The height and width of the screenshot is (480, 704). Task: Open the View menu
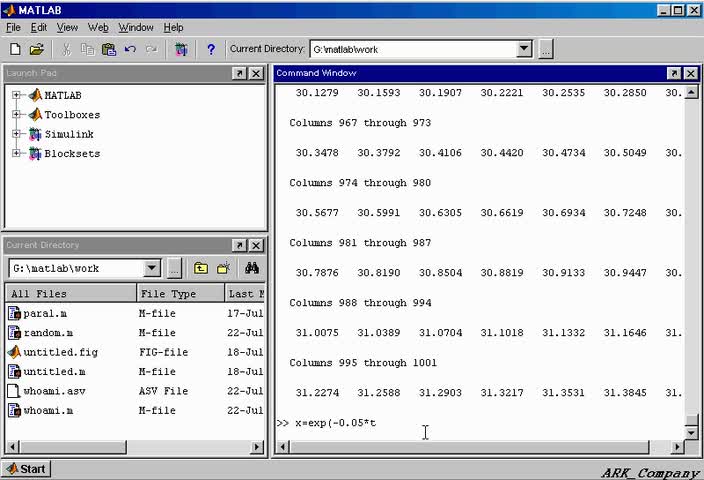click(x=67, y=28)
